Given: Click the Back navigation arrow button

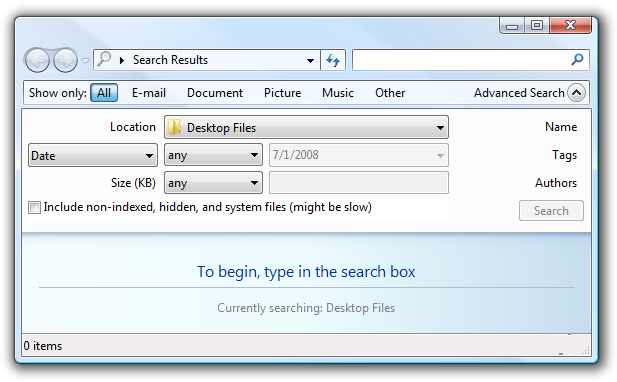Looking at the screenshot, I should 37,61.
